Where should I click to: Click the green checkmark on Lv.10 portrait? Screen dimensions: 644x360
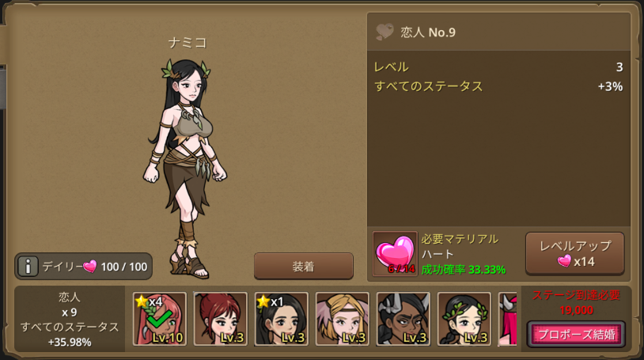(x=159, y=319)
